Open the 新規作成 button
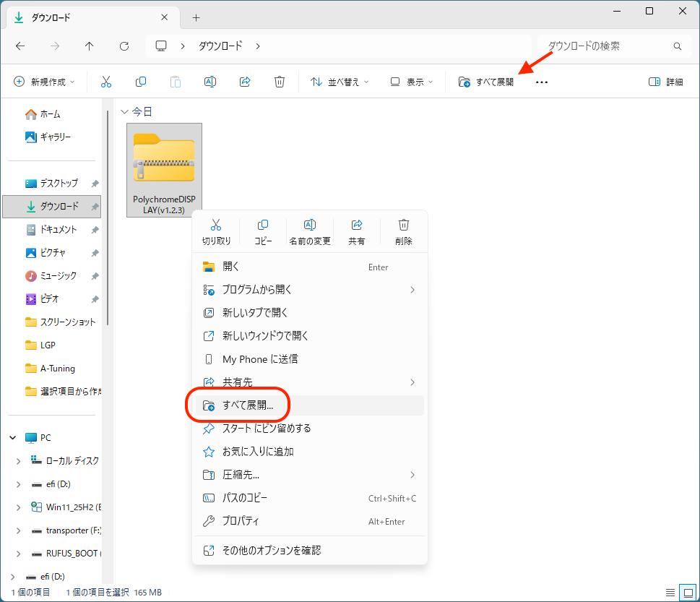The width and height of the screenshot is (700, 602). point(44,82)
